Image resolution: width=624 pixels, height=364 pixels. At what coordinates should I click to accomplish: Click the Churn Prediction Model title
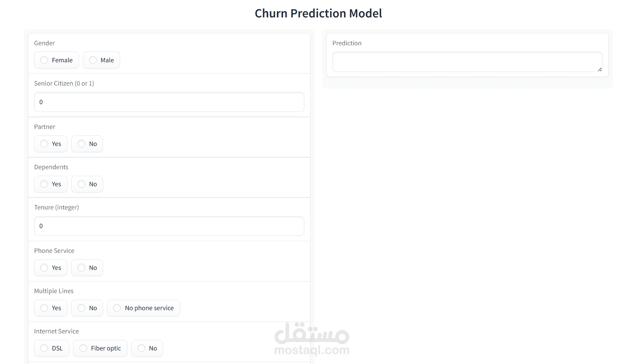coord(318,13)
